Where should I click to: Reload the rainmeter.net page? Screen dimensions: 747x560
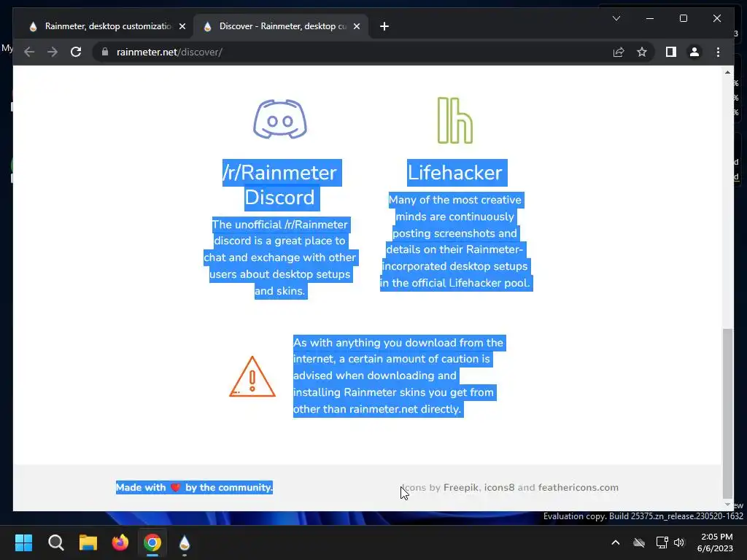(76, 52)
